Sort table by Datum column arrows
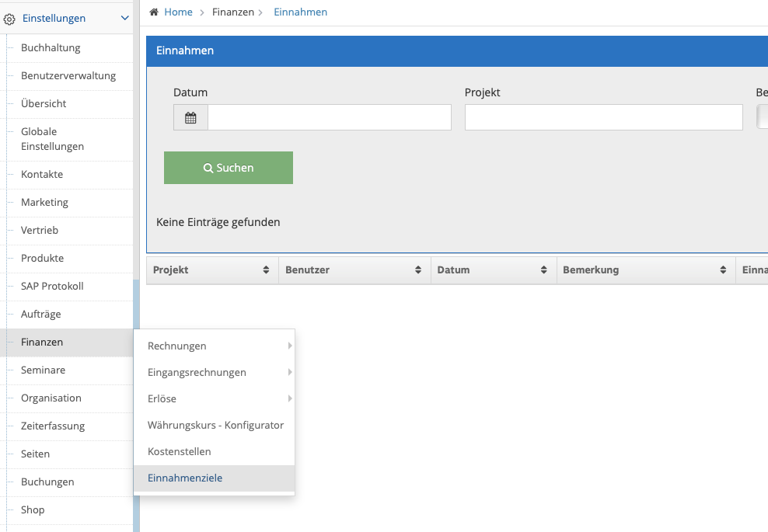The height and width of the screenshot is (532, 768). pos(543,269)
